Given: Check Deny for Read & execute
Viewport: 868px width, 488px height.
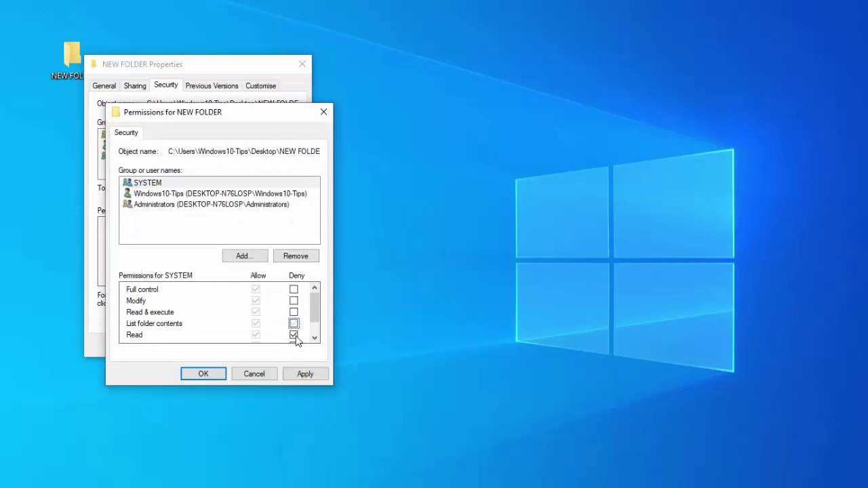Looking at the screenshot, I should [294, 312].
